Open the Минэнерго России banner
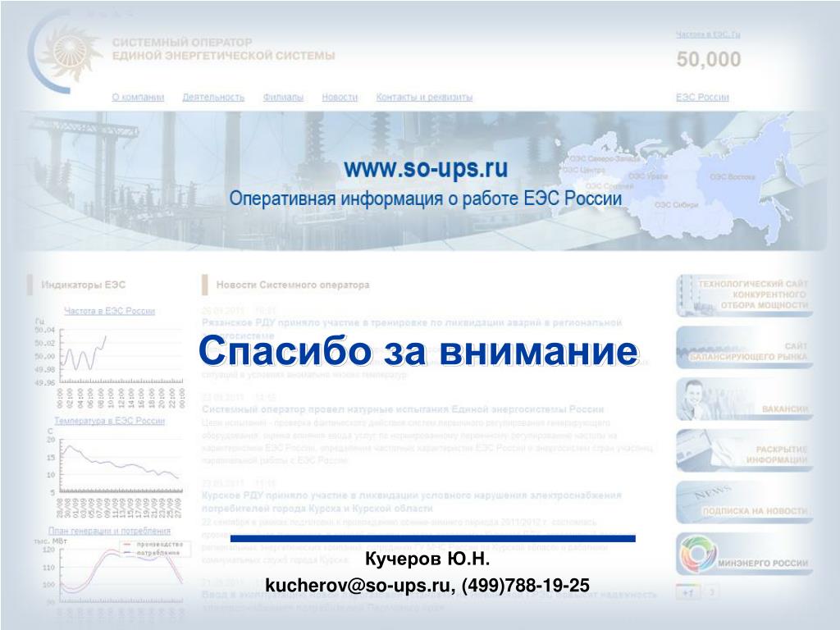This screenshot has height=630, width=840. [x=745, y=555]
